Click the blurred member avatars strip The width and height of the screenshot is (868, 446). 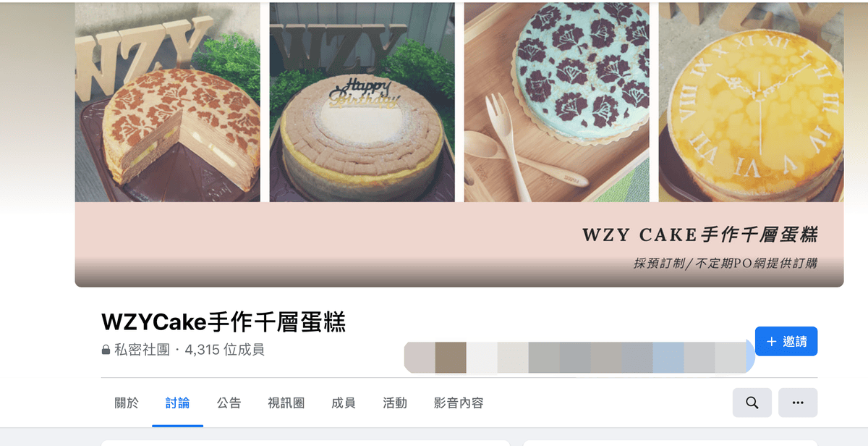(579, 358)
